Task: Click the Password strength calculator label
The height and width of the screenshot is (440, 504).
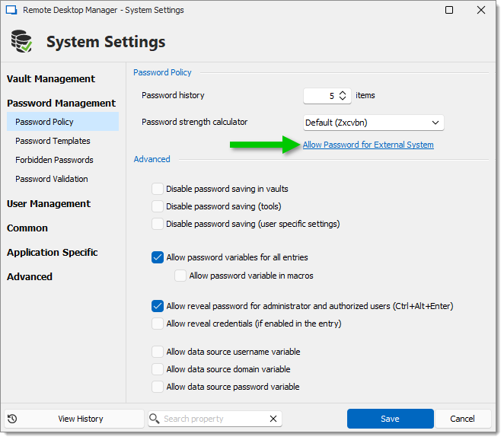Action: pos(194,122)
